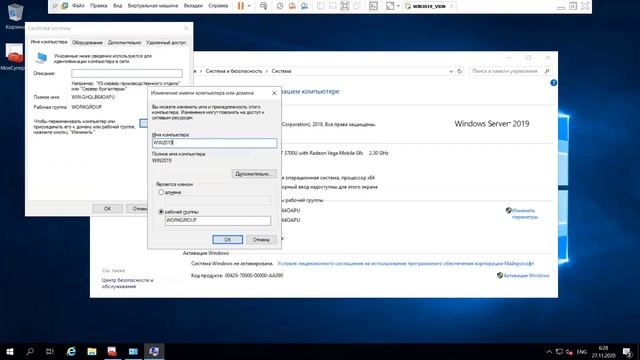Viewport: 640px width, 360px height.
Task: Open the Microsoft license terms link
Action: click(405, 264)
